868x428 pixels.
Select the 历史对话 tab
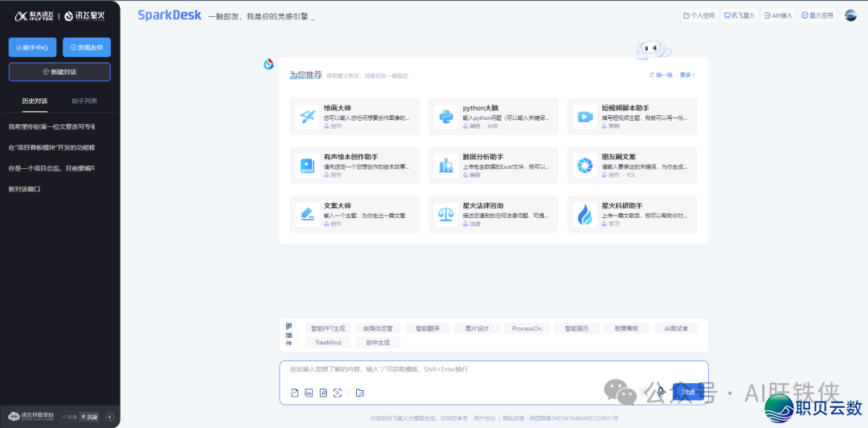35,101
